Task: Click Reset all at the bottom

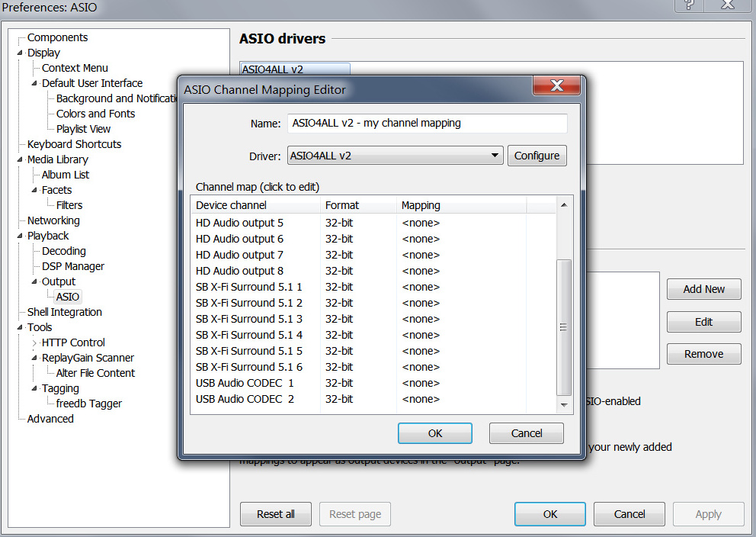Action: point(275,514)
